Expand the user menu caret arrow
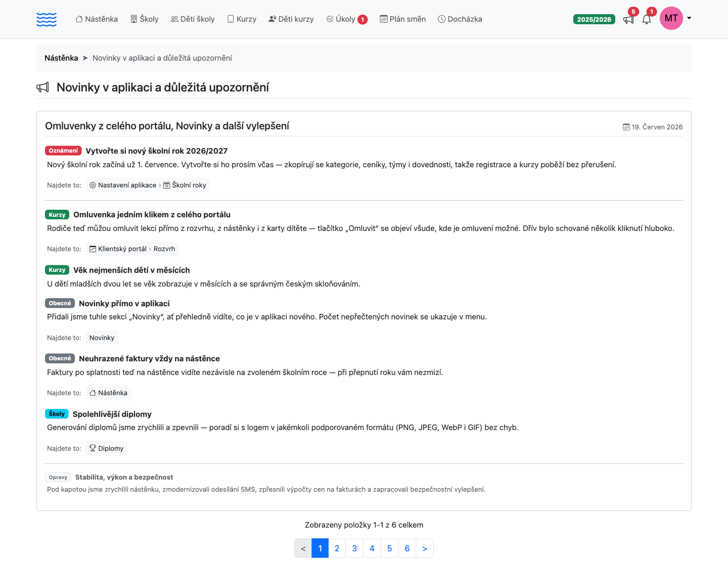The image size is (728, 566). click(689, 18)
